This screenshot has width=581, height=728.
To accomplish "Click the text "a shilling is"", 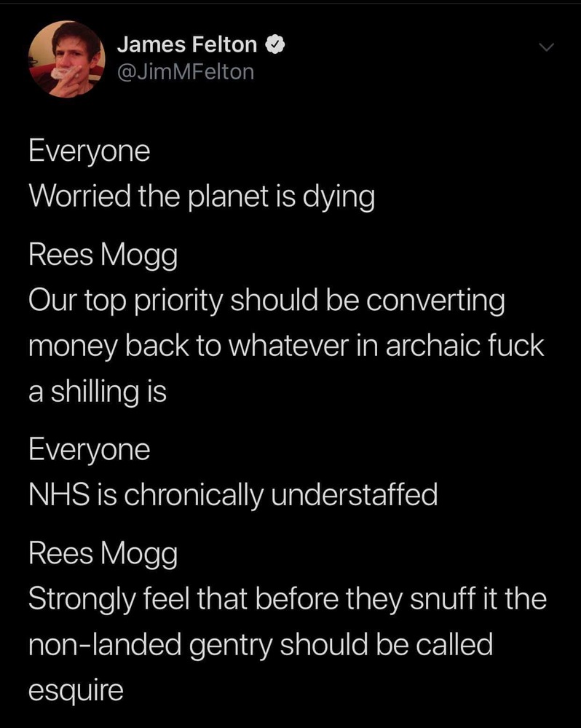I will point(98,392).
